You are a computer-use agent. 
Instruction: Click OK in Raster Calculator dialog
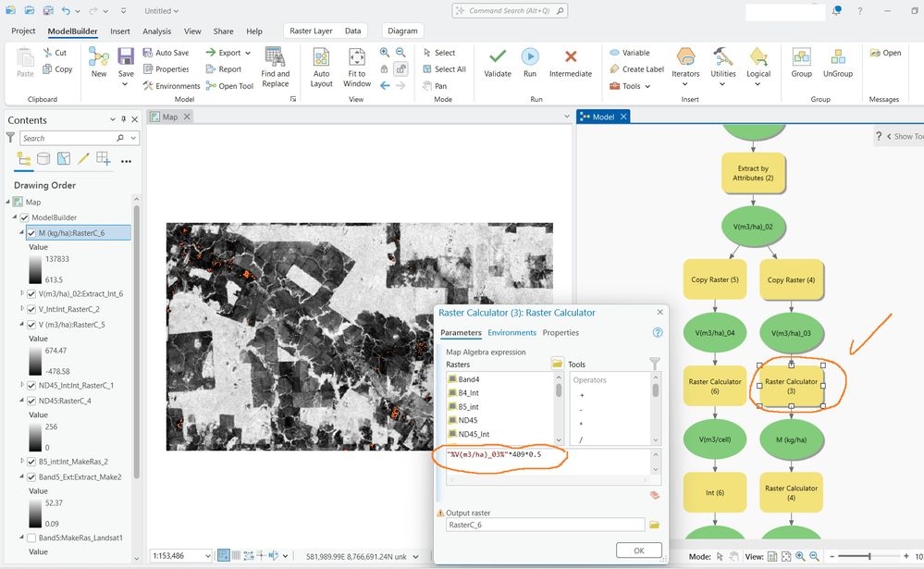point(639,550)
